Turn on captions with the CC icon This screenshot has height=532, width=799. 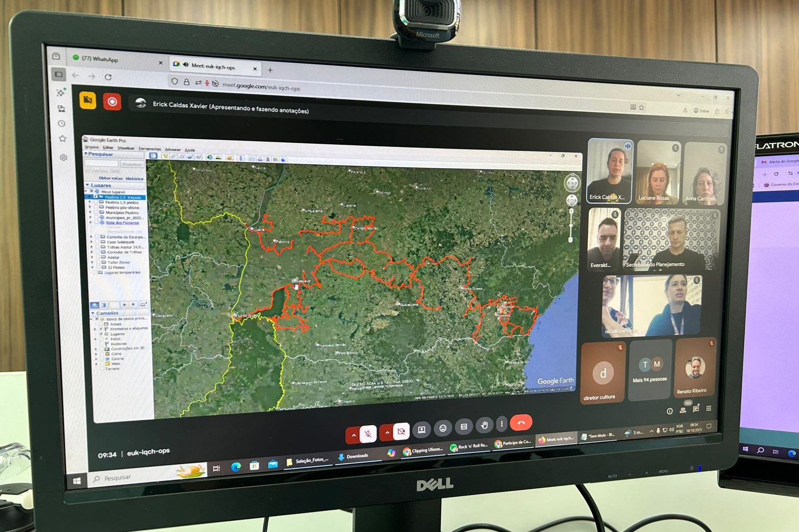(463, 427)
